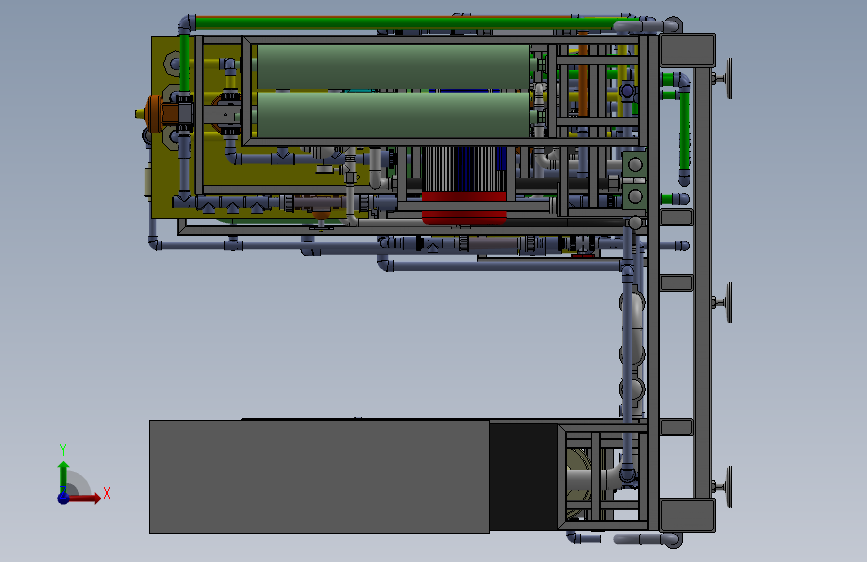Image resolution: width=867 pixels, height=562 pixels.
Task: Select the black panel beside the gray box
Action: pyautogui.click(x=524, y=477)
